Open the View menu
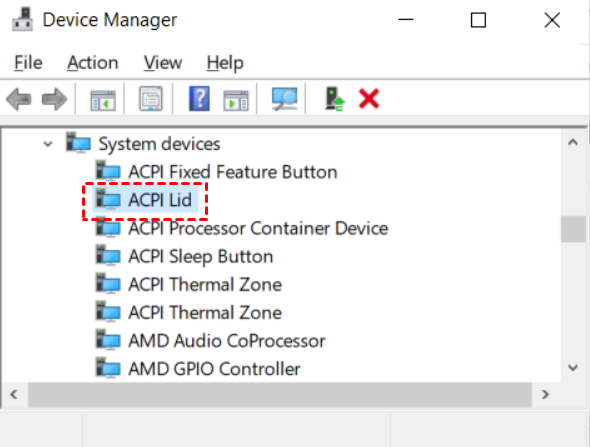The height and width of the screenshot is (447, 590). pyautogui.click(x=163, y=62)
